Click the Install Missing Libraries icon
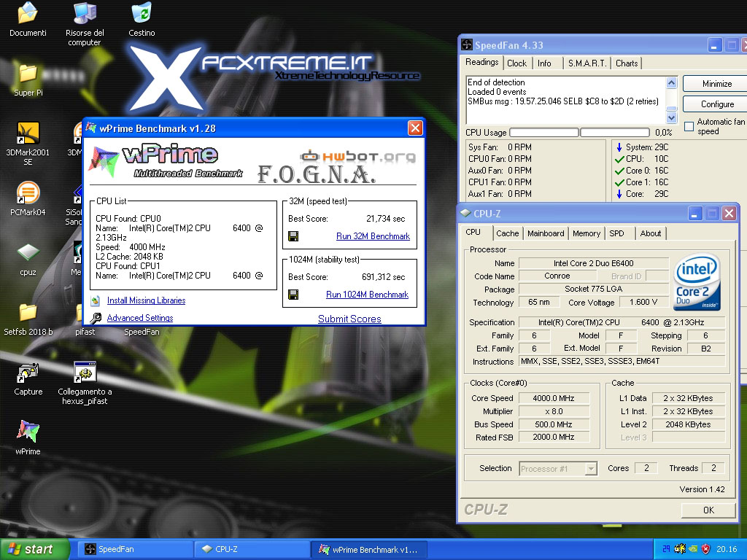This screenshot has width=747, height=560. (x=96, y=300)
